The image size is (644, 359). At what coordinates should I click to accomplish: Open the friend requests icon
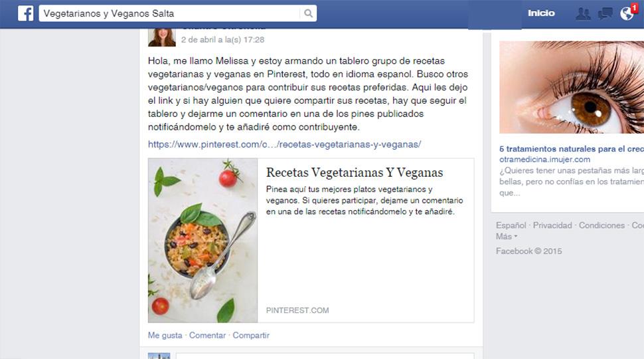(x=583, y=13)
